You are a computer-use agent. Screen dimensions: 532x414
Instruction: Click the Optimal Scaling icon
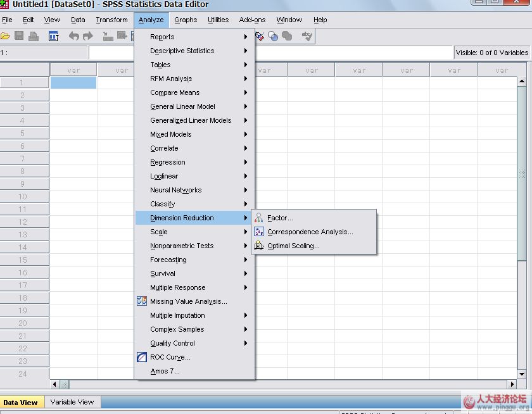tap(258, 246)
